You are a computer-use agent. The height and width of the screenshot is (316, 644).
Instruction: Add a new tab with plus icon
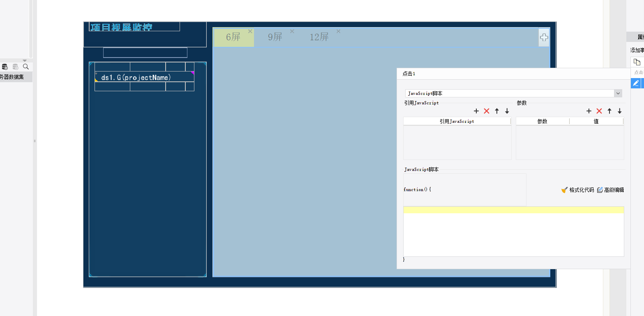click(x=544, y=37)
